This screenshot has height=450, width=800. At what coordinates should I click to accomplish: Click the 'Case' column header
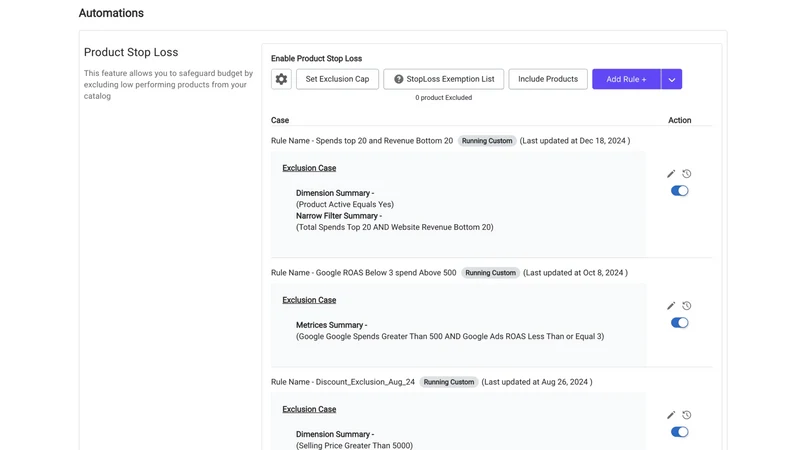(280, 120)
